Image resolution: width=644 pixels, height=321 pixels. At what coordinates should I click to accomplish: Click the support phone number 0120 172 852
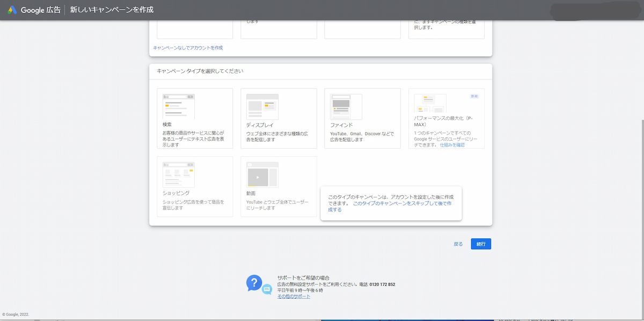pos(382,284)
